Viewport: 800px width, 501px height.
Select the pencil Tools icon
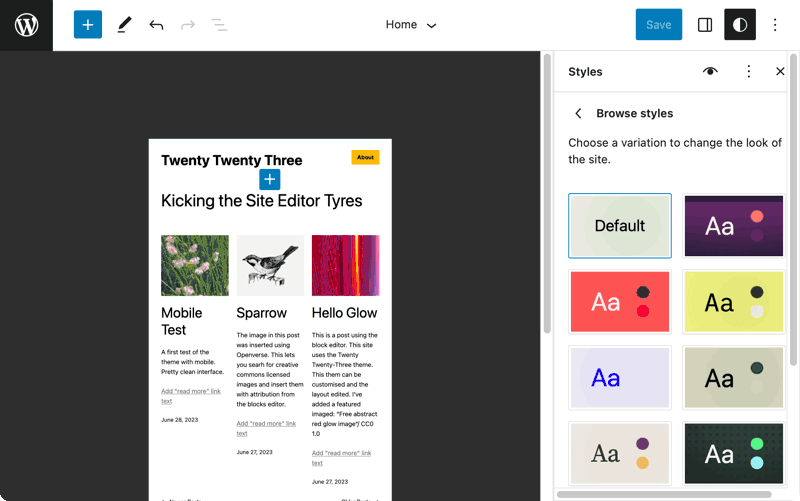pyautogui.click(x=124, y=24)
